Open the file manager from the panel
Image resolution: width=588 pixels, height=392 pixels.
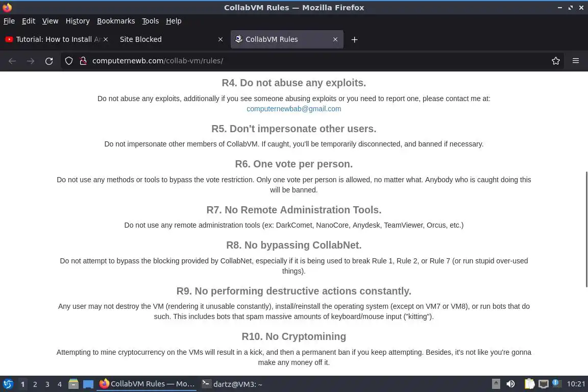pos(73,384)
